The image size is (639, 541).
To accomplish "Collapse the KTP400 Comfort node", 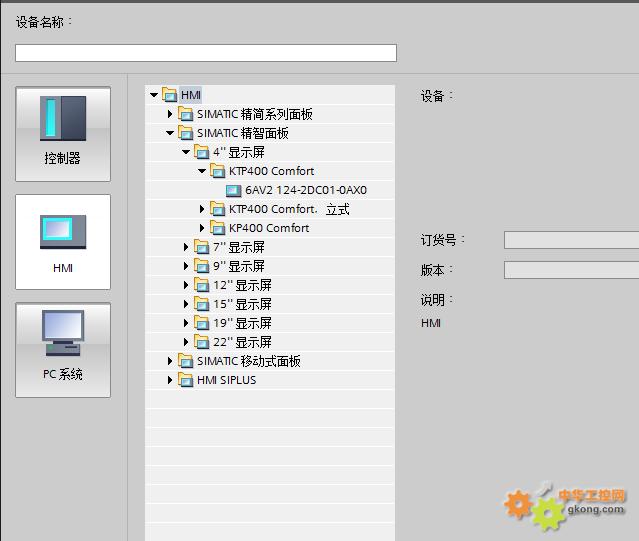I will coord(202,171).
